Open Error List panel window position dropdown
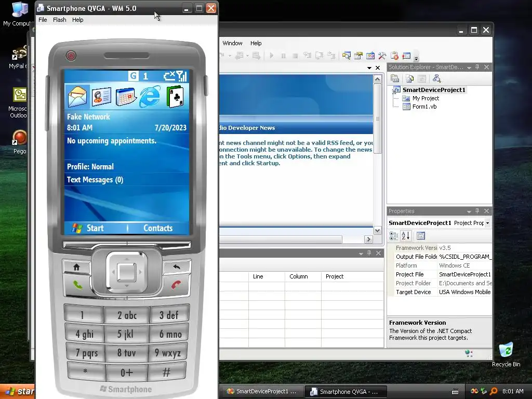The height and width of the screenshot is (399, 532). [x=361, y=254]
